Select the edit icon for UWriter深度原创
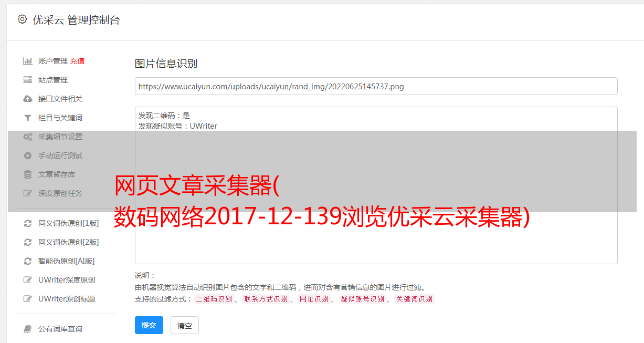Screen dimensions: 644x343 (28, 280)
